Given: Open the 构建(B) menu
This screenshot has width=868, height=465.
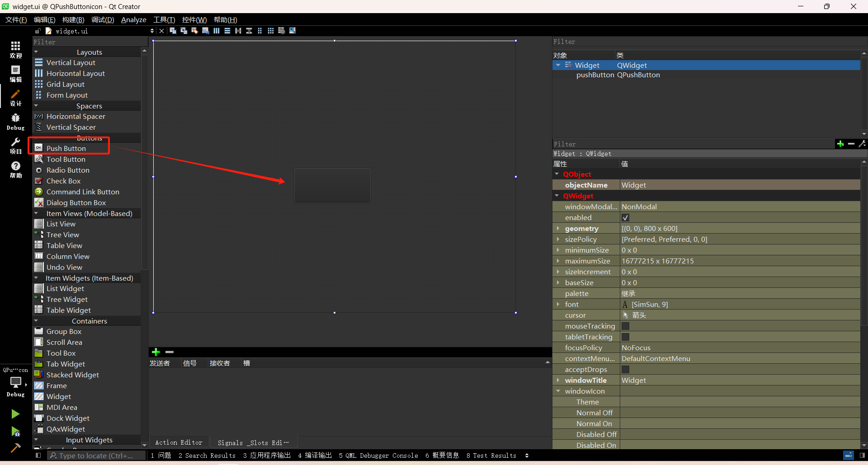Looking at the screenshot, I should [73, 20].
